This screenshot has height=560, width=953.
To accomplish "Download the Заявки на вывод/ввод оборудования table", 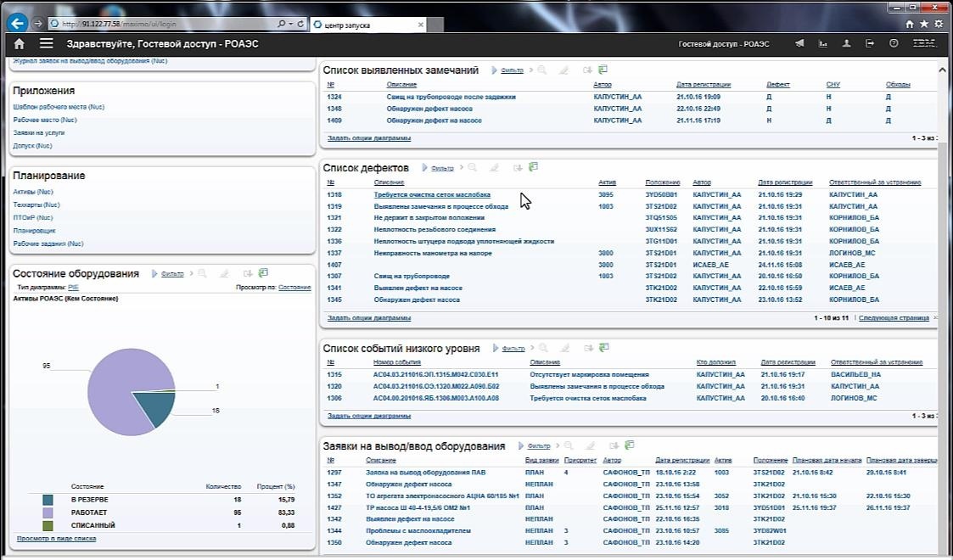I will [x=614, y=445].
